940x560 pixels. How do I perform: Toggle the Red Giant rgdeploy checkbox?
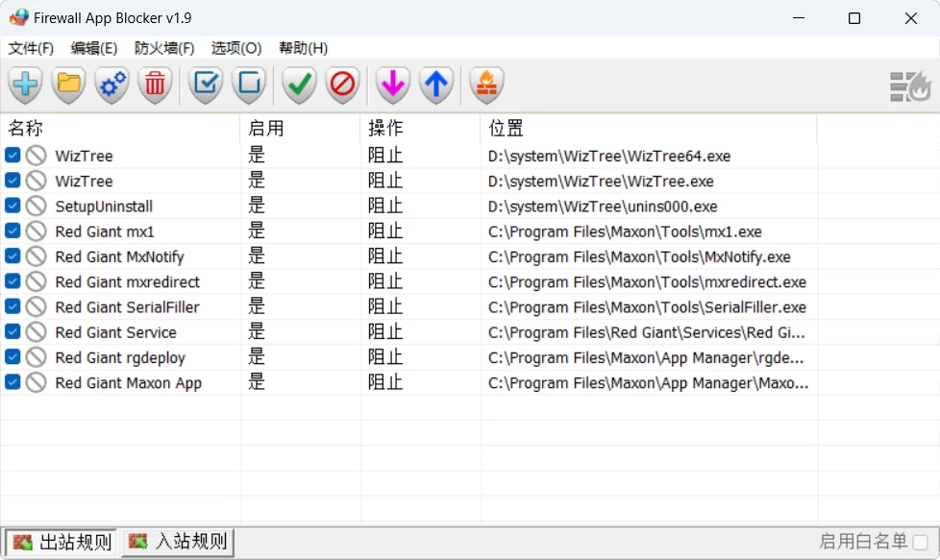coord(12,356)
